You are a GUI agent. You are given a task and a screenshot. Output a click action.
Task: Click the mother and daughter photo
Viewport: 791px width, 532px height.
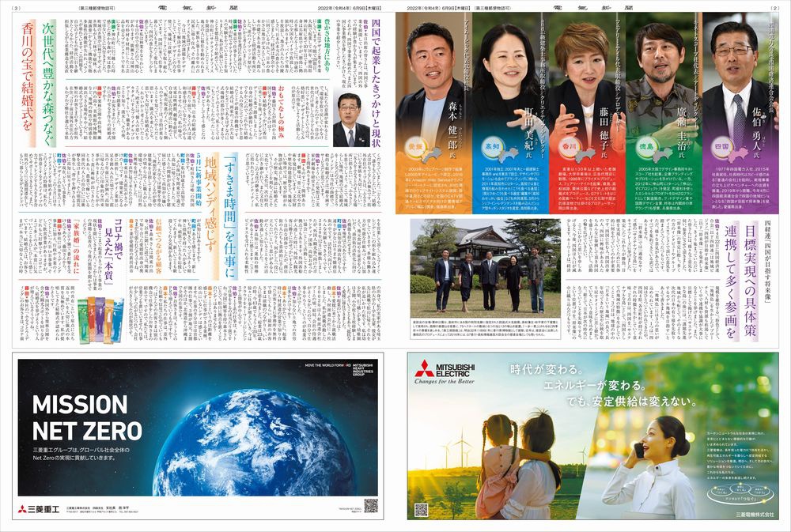coord(517,464)
